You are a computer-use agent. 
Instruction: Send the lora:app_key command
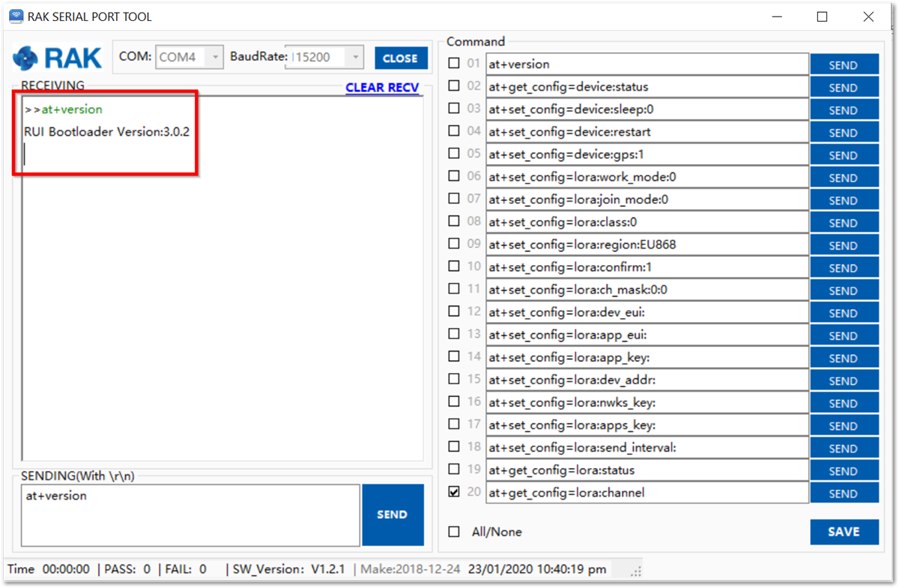coord(844,358)
